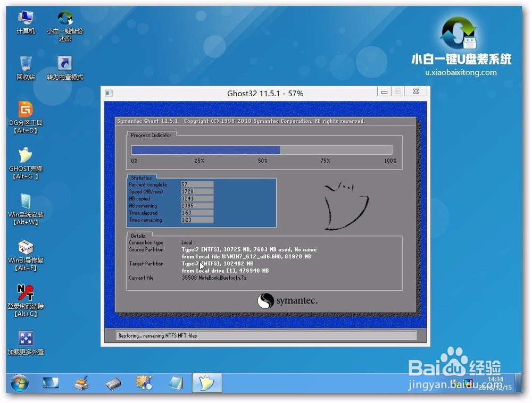Open the DG分区工具 partition tool
532x403 pixels.
[x=25, y=110]
